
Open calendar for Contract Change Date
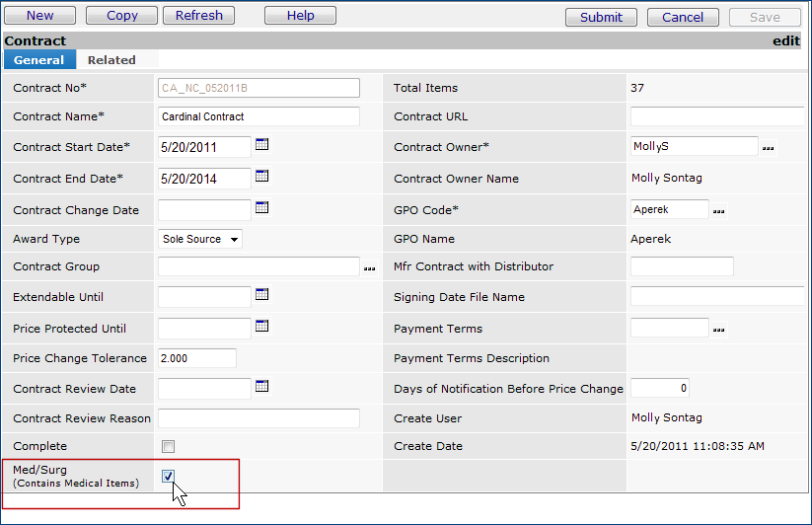[x=262, y=208]
